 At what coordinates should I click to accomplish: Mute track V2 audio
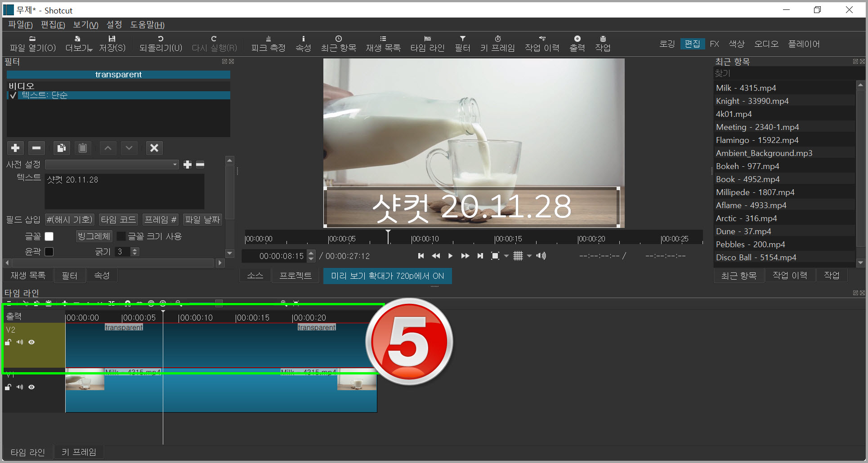(x=20, y=342)
